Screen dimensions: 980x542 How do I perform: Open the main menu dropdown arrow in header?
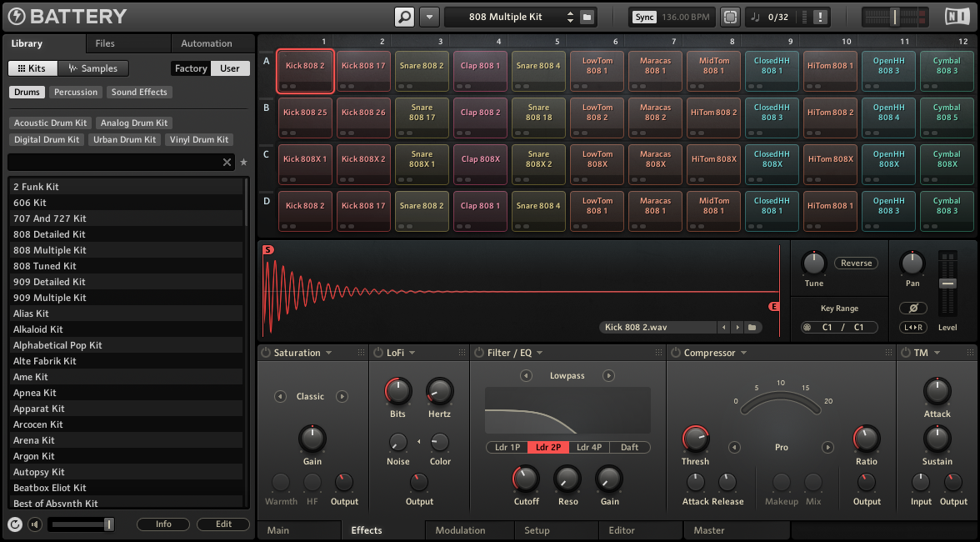[429, 17]
